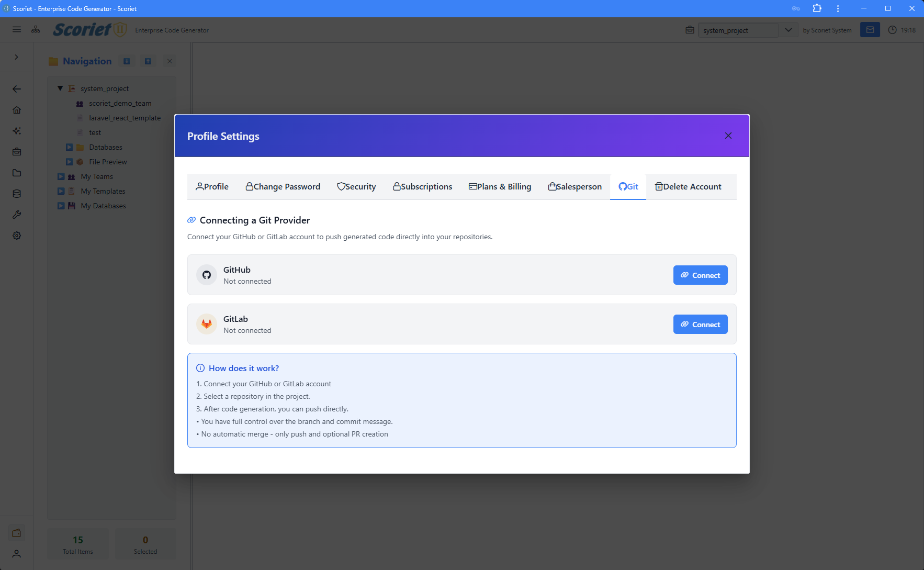Click the database icon in left sidebar
This screenshot has height=570, width=924.
17,194
